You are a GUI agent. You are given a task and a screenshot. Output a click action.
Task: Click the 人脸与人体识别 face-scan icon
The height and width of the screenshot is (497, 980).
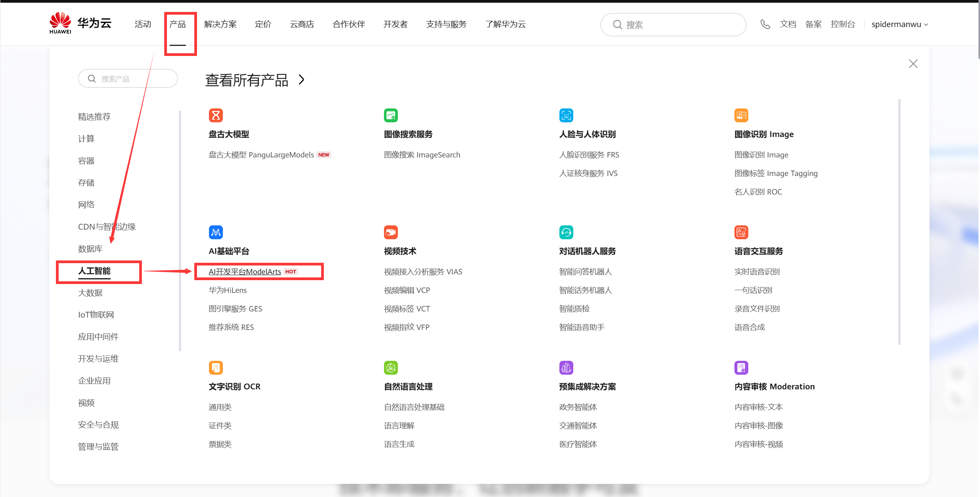click(566, 115)
